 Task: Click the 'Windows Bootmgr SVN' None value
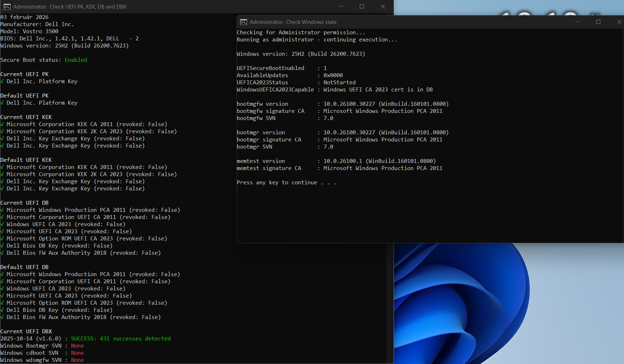click(78, 346)
